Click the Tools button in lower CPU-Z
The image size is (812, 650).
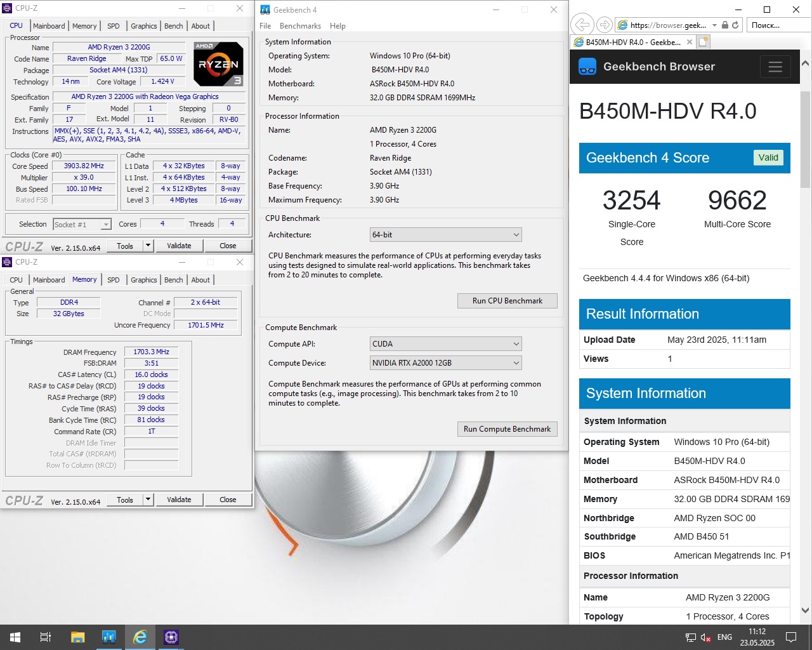[125, 500]
